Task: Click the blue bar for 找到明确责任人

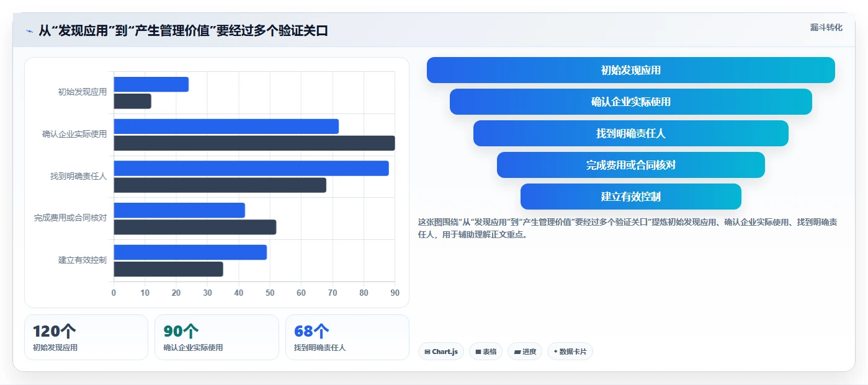Action: coord(251,169)
